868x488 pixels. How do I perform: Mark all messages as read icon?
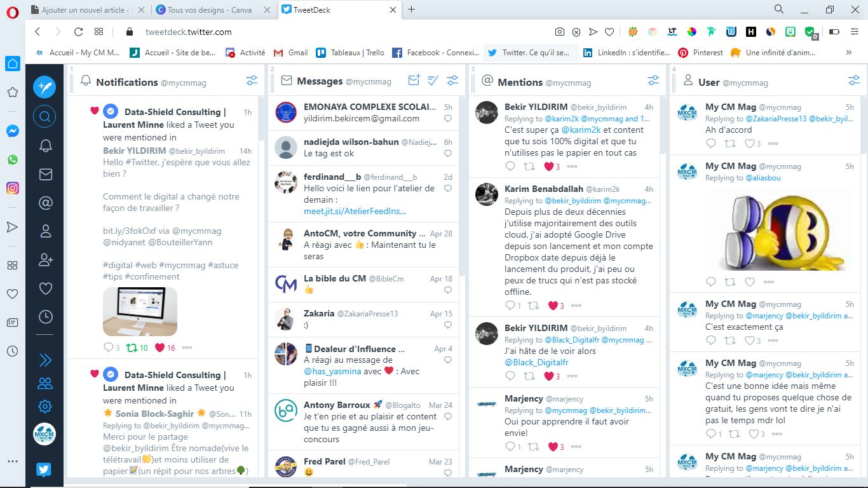coord(433,81)
